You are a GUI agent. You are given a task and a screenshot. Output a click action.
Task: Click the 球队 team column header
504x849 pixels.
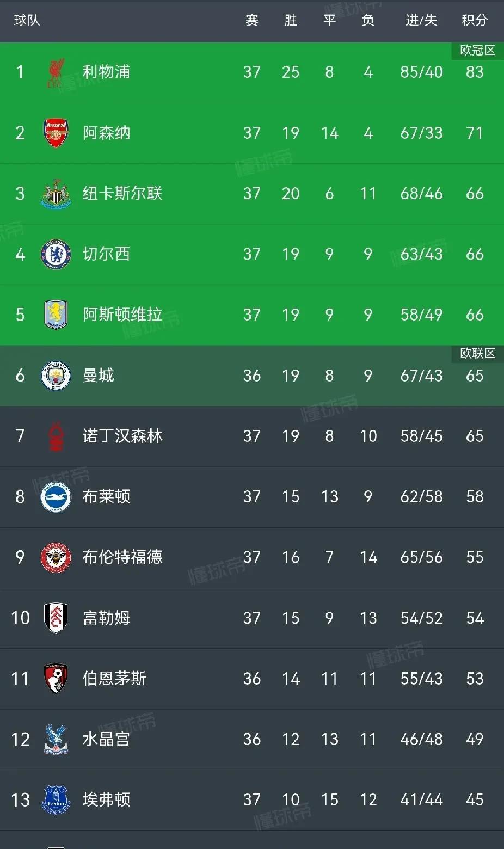click(x=27, y=20)
